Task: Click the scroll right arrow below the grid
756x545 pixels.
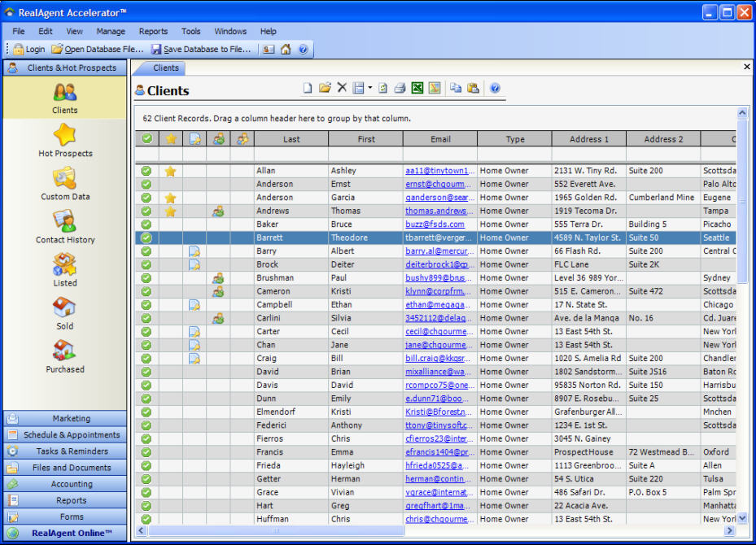Action: [x=729, y=530]
